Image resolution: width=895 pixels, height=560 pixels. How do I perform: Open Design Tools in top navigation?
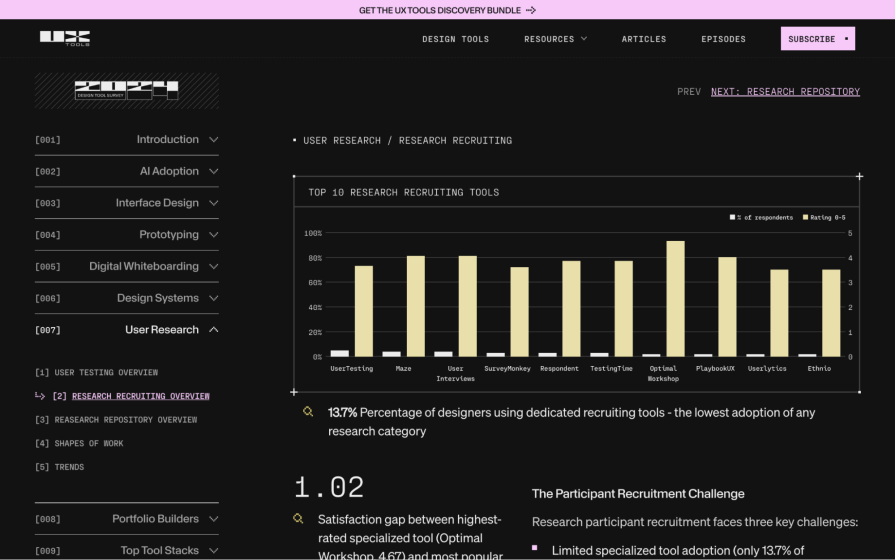point(455,39)
